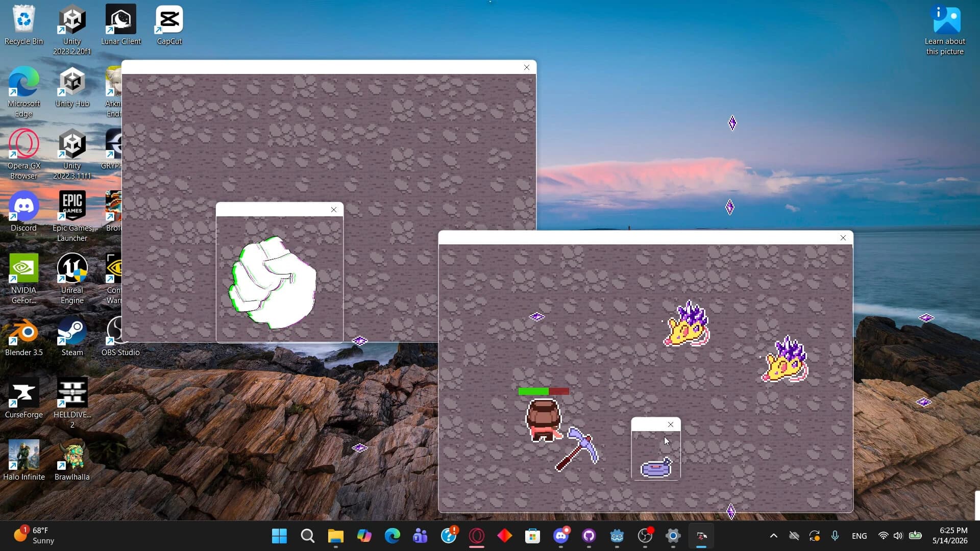This screenshot has width=980, height=551.
Task: Open the Unity 2022.3.11f1 shortcut
Action: (72, 154)
